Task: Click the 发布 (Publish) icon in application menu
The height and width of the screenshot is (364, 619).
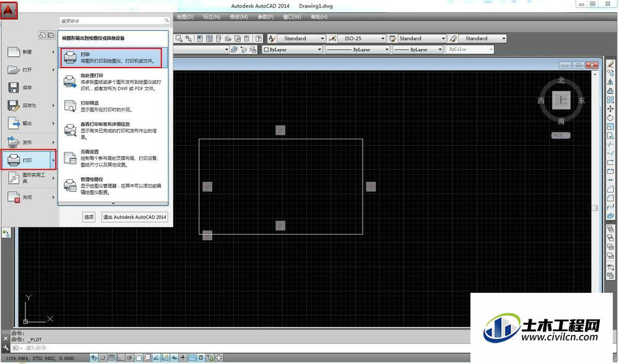Action: [14, 142]
